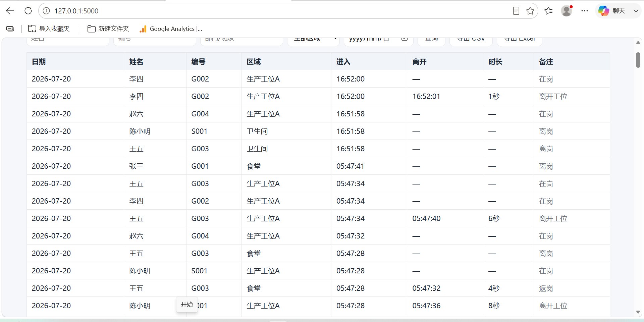Open the Google Analytics bookmark
The height and width of the screenshot is (322, 644).
(x=171, y=29)
